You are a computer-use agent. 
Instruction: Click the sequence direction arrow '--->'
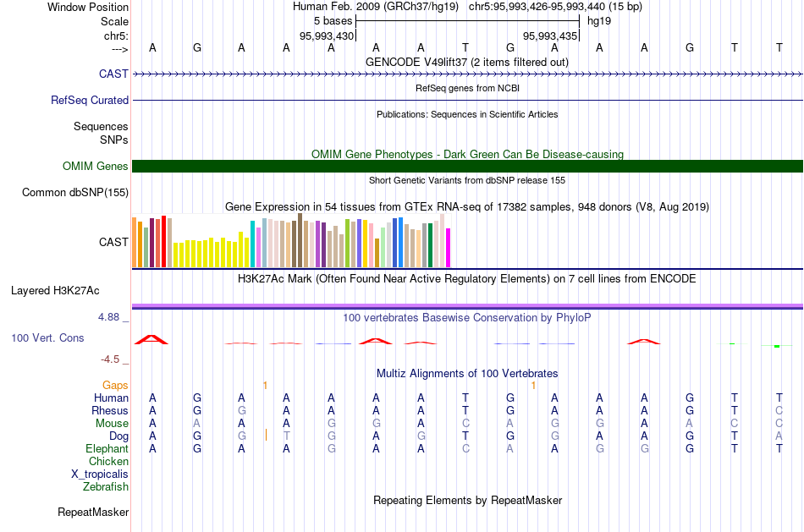click(x=119, y=49)
